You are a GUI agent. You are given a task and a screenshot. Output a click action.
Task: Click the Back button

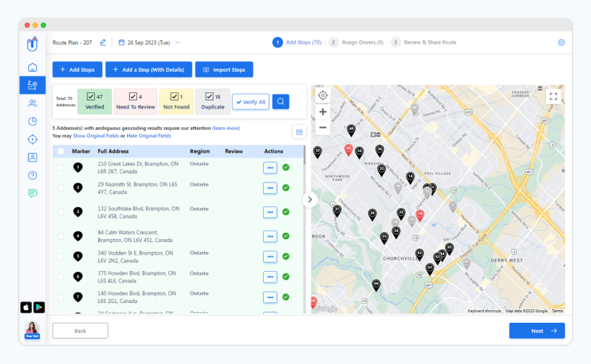80,331
